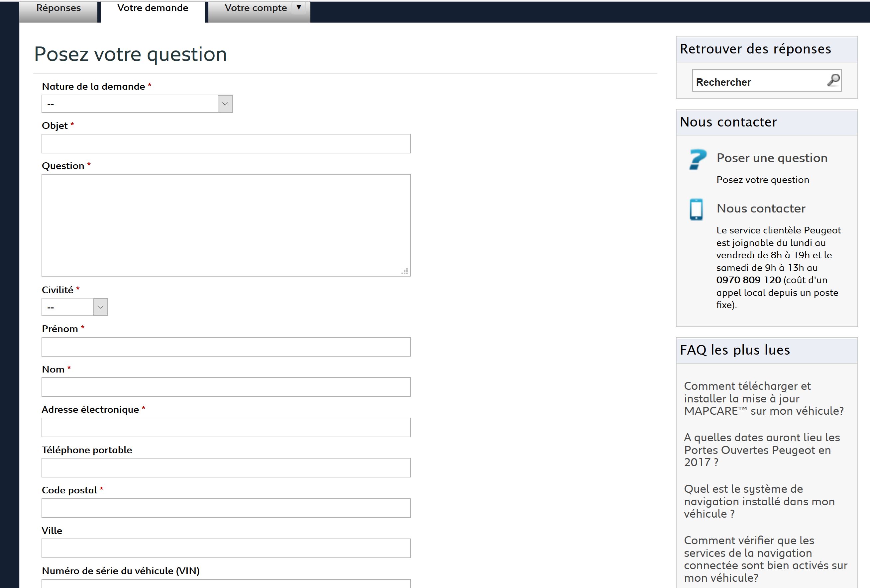Open the Portes Ouvertes Peugeot 2017 FAQ

[x=761, y=450]
